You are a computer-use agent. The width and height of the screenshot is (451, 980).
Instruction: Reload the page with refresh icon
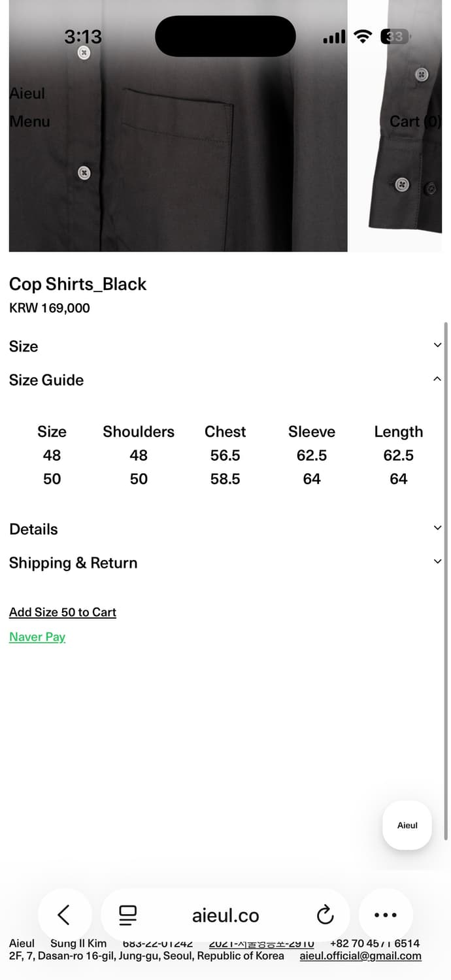click(x=325, y=915)
